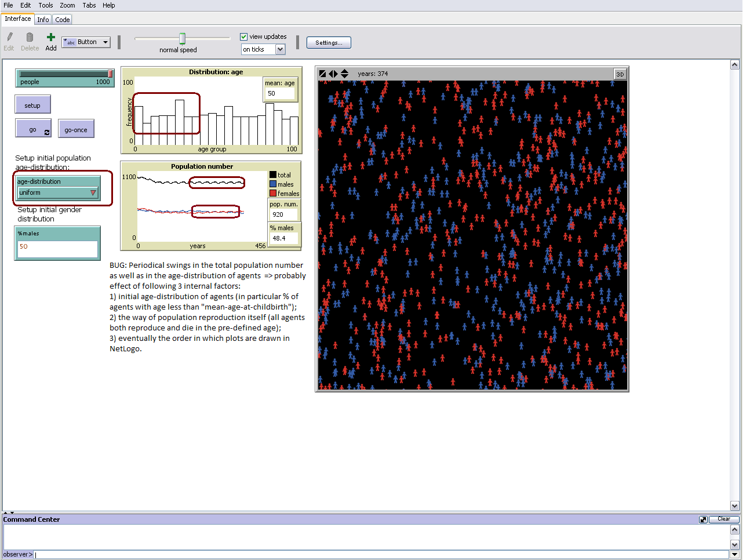Click the Edit pencil icon
750x560 pixels.
pyautogui.click(x=9, y=38)
